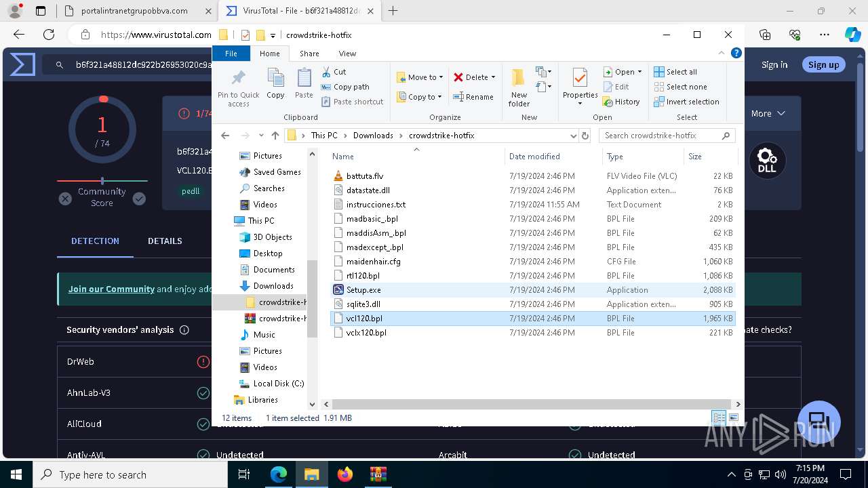Open Explorer help question mark icon
Viewport: 868px width, 488px height.
coord(736,53)
